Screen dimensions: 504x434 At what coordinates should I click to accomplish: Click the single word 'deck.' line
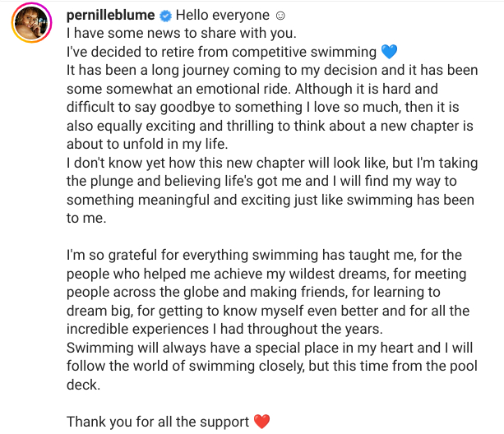coord(83,385)
